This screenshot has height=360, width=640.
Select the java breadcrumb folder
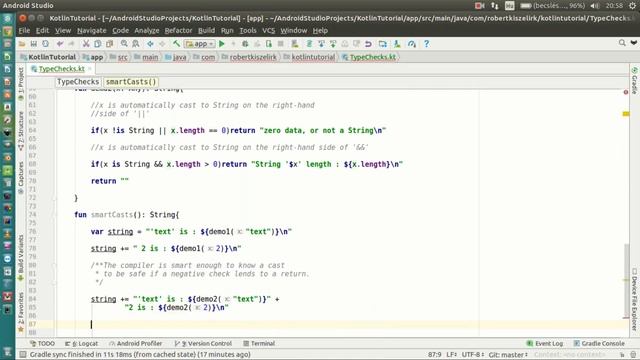[176, 57]
